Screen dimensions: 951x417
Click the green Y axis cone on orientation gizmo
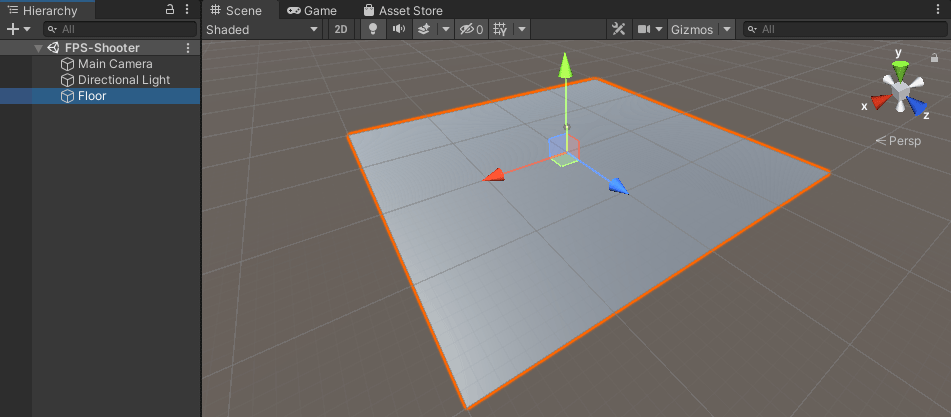click(901, 69)
